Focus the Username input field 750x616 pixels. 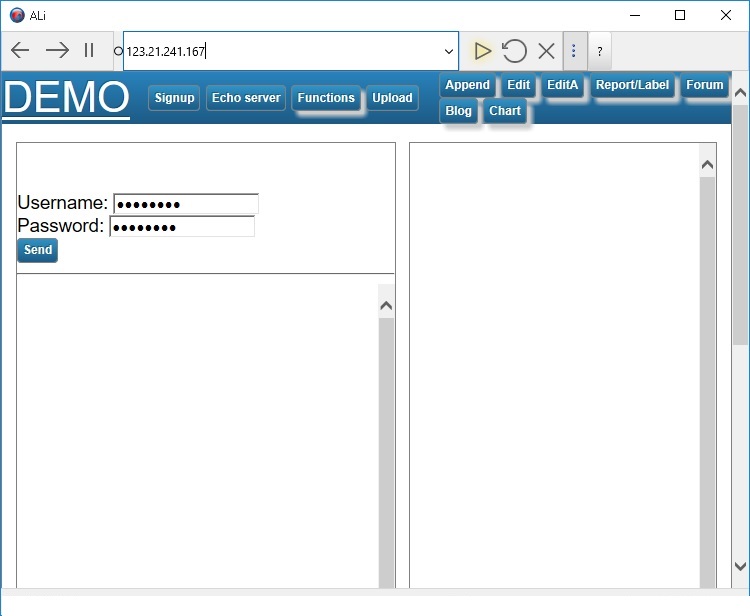[x=186, y=204]
